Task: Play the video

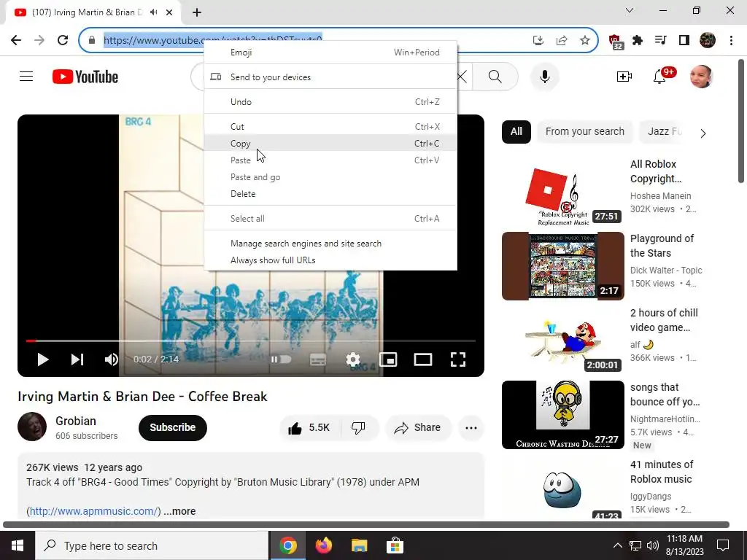Action: (43, 359)
